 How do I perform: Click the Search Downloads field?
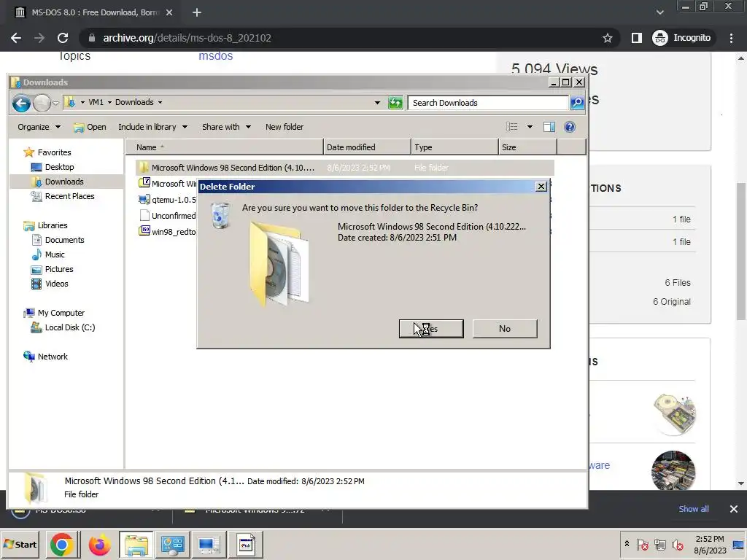488,103
